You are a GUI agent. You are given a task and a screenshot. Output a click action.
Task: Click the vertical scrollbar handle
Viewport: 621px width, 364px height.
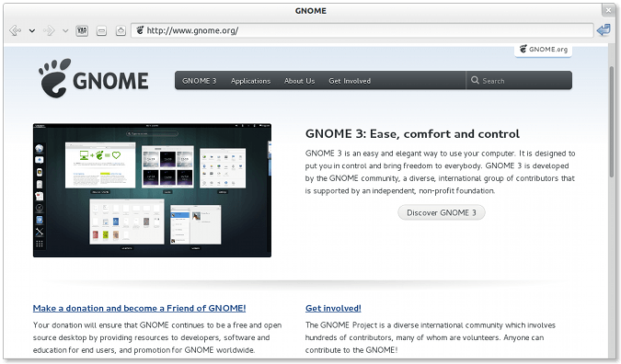(612, 122)
